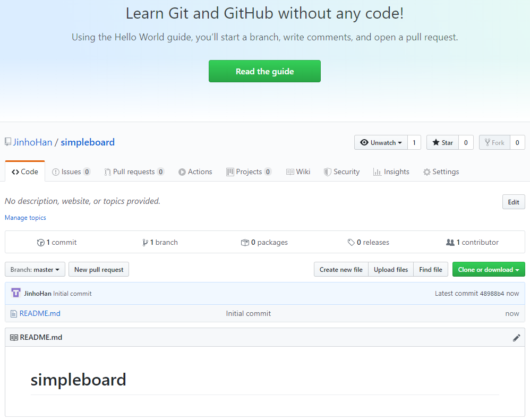Switch to the Code tab
This screenshot has width=530, height=420.
[x=25, y=172]
